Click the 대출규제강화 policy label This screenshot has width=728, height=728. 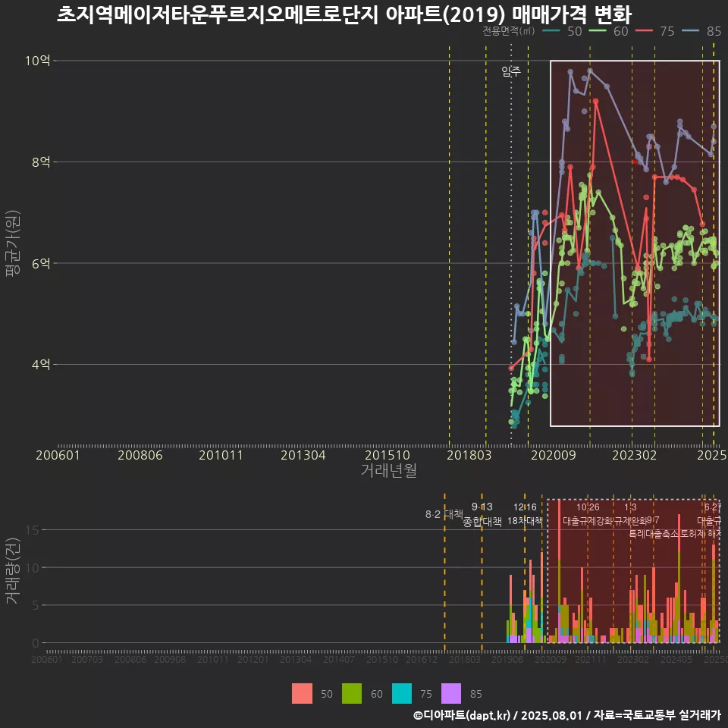click(588, 520)
